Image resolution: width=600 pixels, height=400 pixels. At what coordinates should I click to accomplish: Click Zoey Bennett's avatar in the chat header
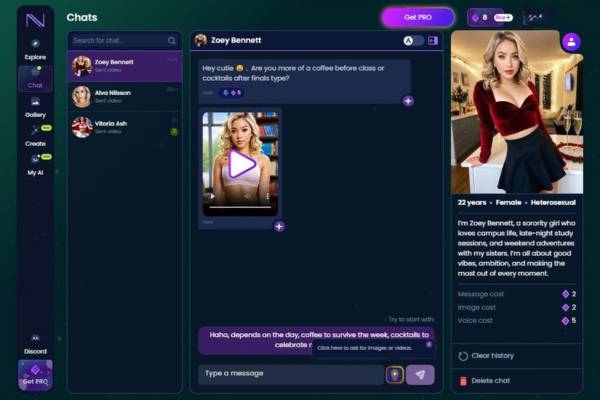(x=201, y=40)
